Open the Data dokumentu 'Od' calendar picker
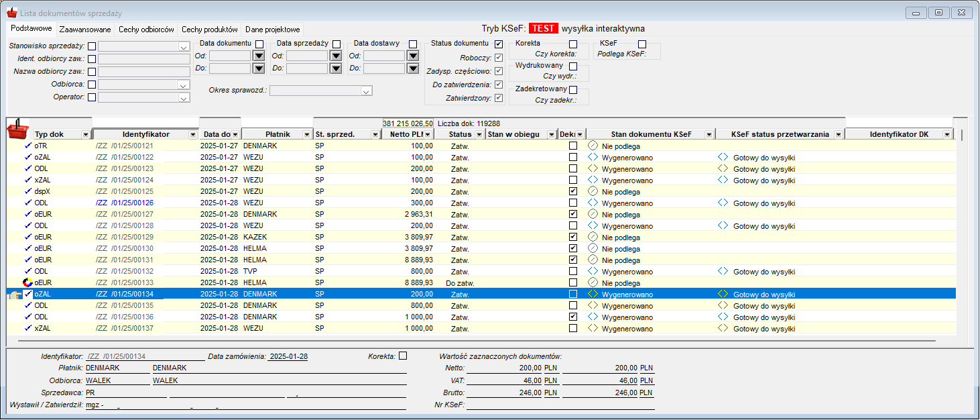This screenshot has height=420, width=980. 259,56
